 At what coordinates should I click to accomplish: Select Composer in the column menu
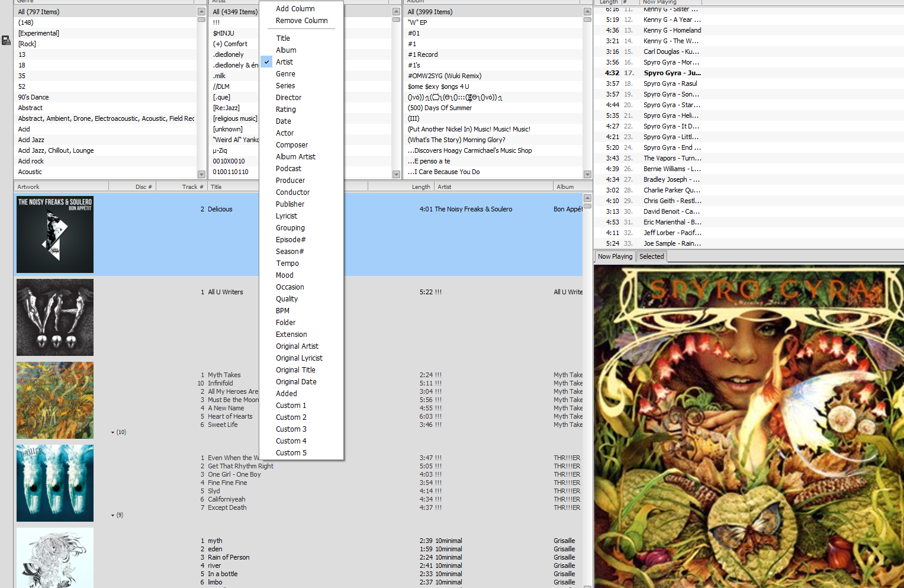point(301,145)
